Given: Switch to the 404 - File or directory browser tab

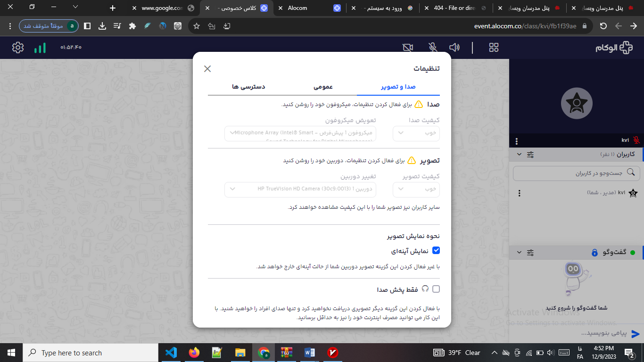Looking at the screenshot, I should pyautogui.click(x=456, y=8).
